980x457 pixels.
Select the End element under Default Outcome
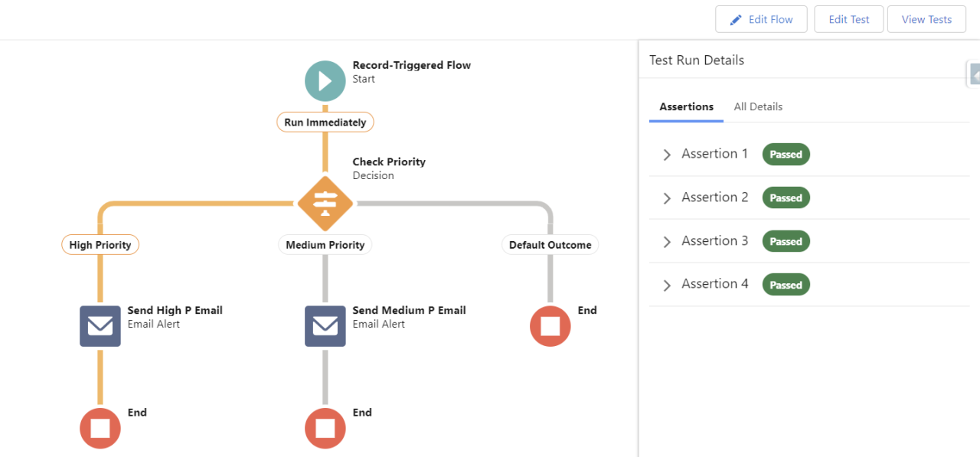pos(550,326)
